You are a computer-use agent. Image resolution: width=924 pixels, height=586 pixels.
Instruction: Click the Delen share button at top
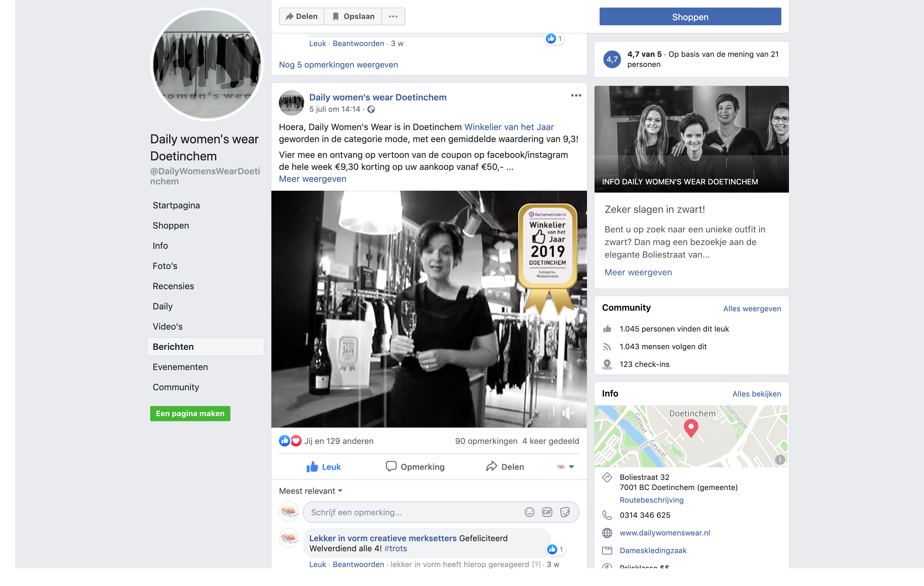pos(302,16)
